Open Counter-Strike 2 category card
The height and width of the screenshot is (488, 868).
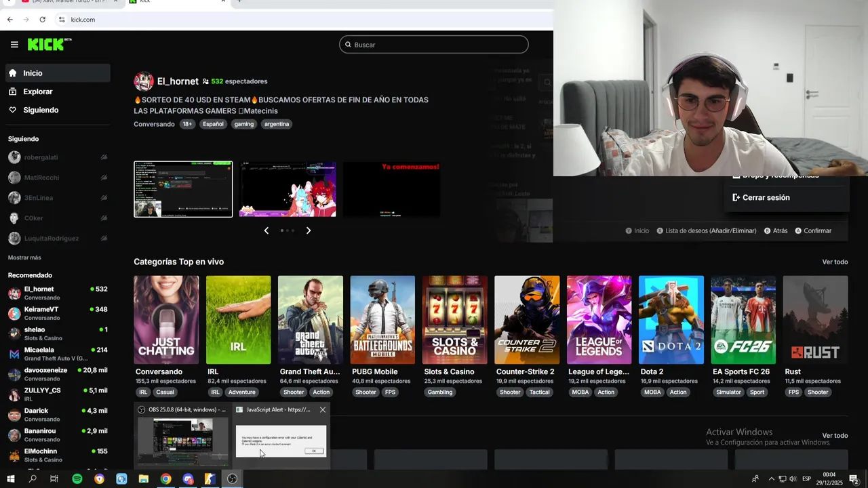click(x=527, y=320)
